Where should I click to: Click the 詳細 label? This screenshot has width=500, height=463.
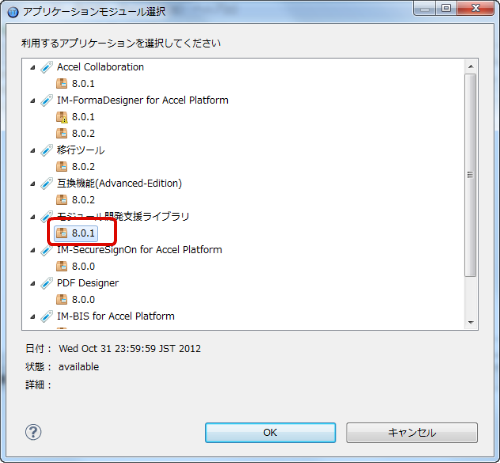(38, 385)
